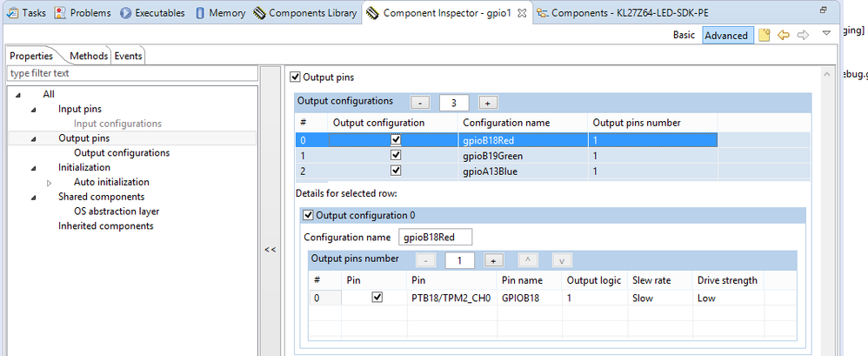Uncheck the Output pins checkbox

[296, 77]
